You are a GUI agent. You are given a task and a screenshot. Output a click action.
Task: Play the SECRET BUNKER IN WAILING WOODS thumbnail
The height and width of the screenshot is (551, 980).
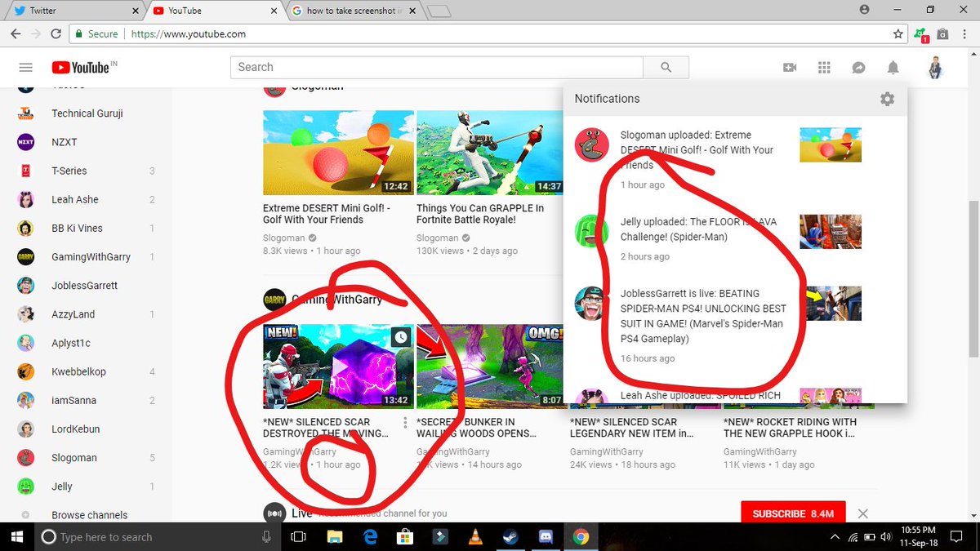489,367
